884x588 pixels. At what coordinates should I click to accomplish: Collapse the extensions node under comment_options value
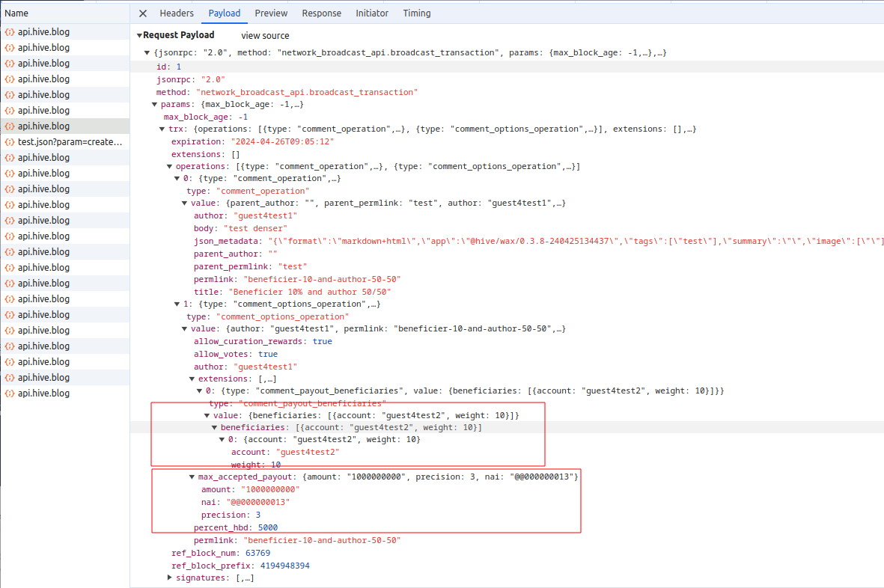click(x=192, y=379)
